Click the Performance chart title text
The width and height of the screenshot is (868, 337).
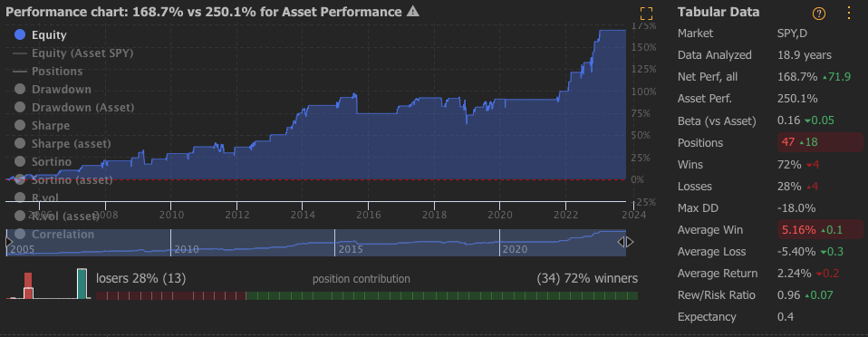click(x=203, y=12)
